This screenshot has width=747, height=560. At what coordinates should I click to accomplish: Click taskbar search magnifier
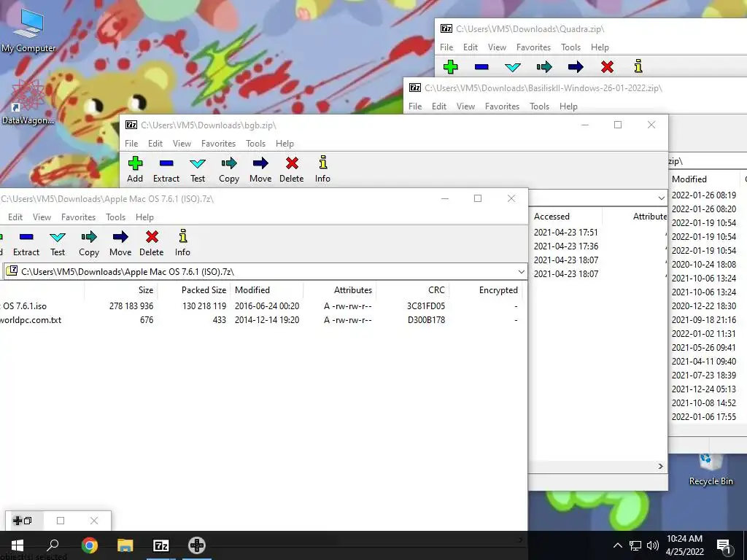pos(53,545)
